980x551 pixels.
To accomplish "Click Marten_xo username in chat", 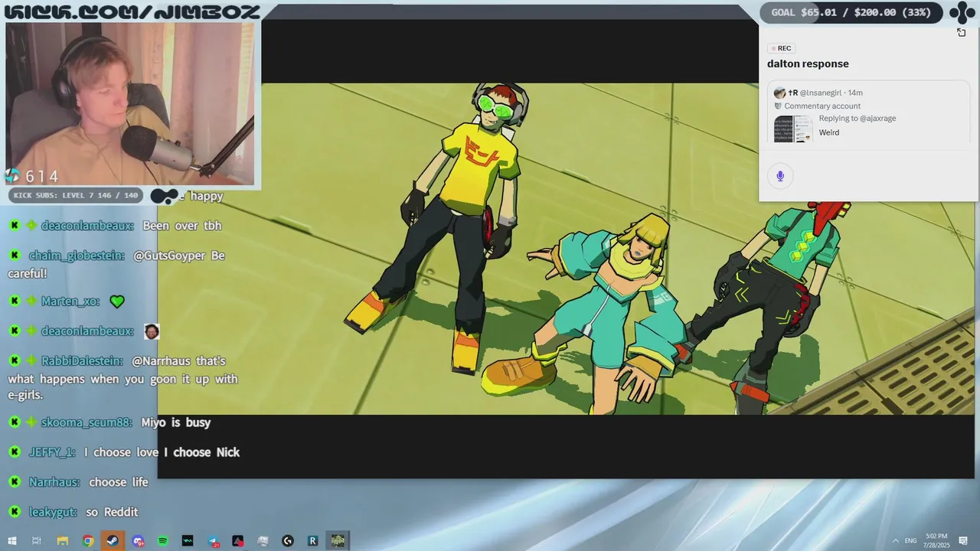I will click(70, 302).
